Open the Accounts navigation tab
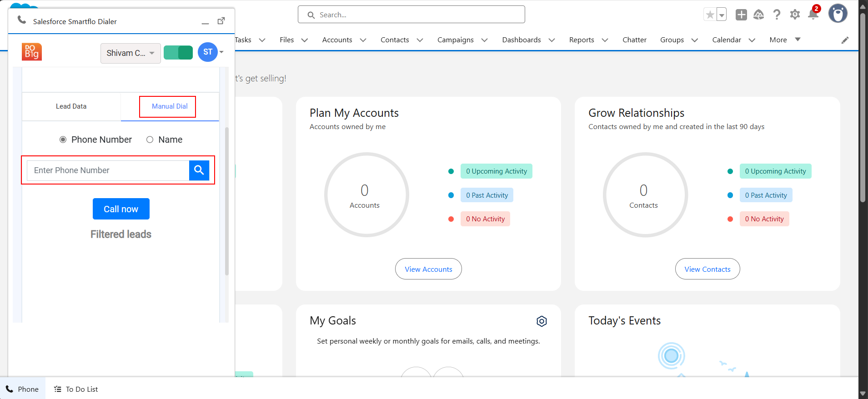This screenshot has width=868, height=399. click(x=337, y=40)
